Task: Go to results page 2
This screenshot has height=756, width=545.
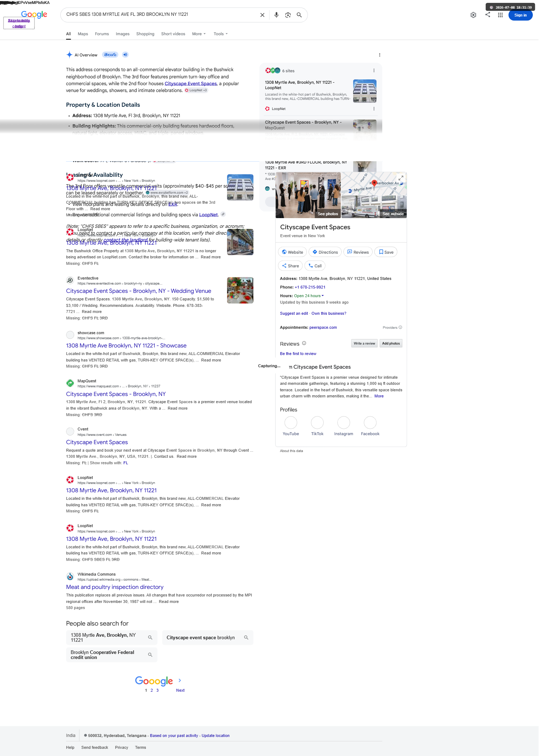Action: (152, 690)
